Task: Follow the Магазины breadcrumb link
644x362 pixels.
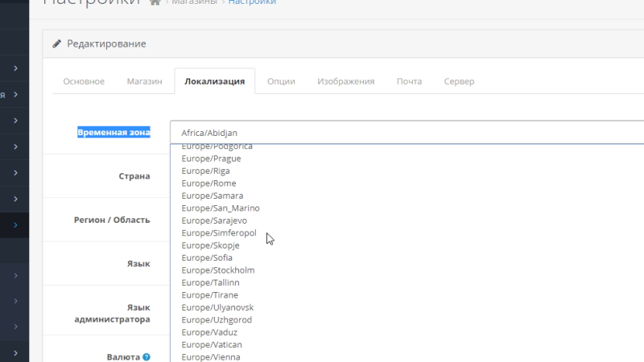Action: (x=194, y=2)
